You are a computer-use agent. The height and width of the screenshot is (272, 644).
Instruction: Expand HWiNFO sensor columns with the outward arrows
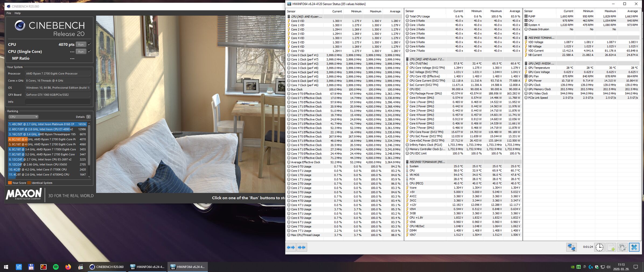click(291, 247)
